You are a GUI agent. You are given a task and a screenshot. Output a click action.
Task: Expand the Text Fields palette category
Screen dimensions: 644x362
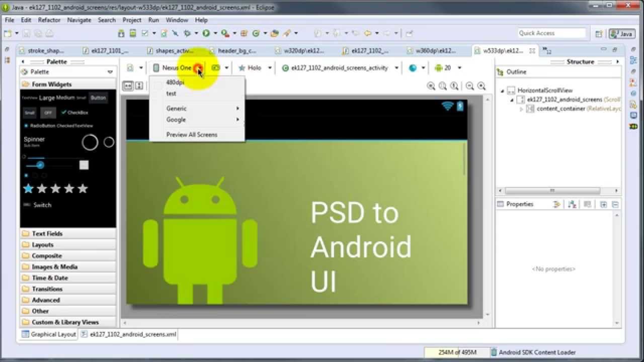click(x=68, y=234)
